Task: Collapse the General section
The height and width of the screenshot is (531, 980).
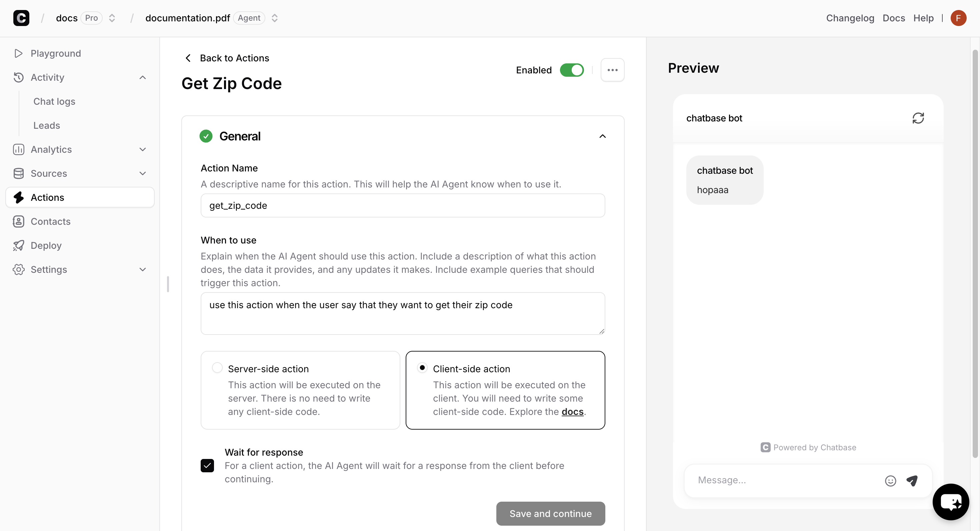Action: [602, 136]
